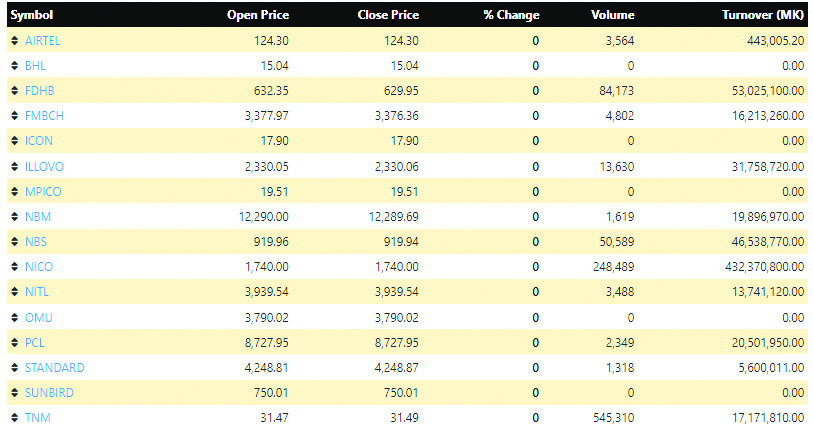Image resolution: width=813 pixels, height=429 pixels.
Task: Sort by the Open Price header
Action: coord(259,15)
